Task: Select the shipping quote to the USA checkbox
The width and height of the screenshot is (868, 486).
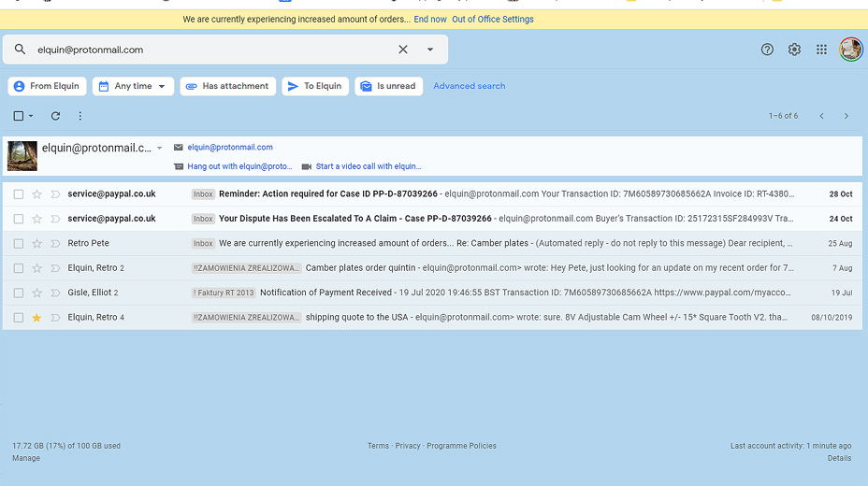Action: pyautogui.click(x=19, y=318)
